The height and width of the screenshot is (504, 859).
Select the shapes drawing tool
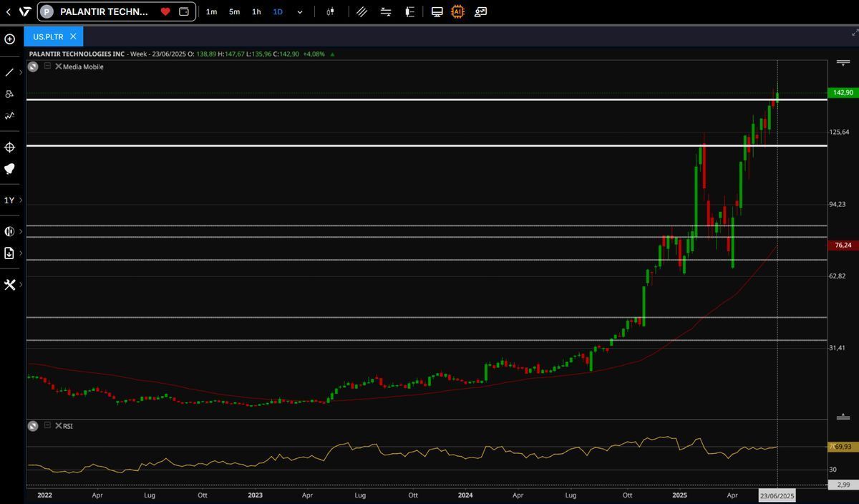pyautogui.click(x=9, y=94)
